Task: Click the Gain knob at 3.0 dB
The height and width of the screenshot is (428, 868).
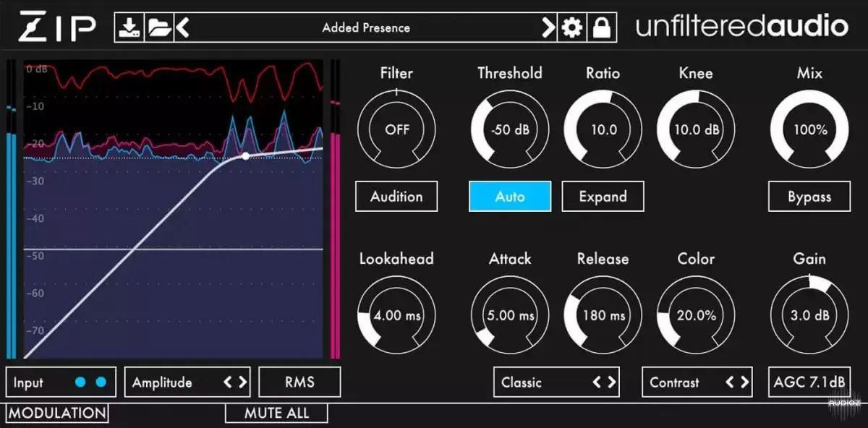Action: pos(809,315)
